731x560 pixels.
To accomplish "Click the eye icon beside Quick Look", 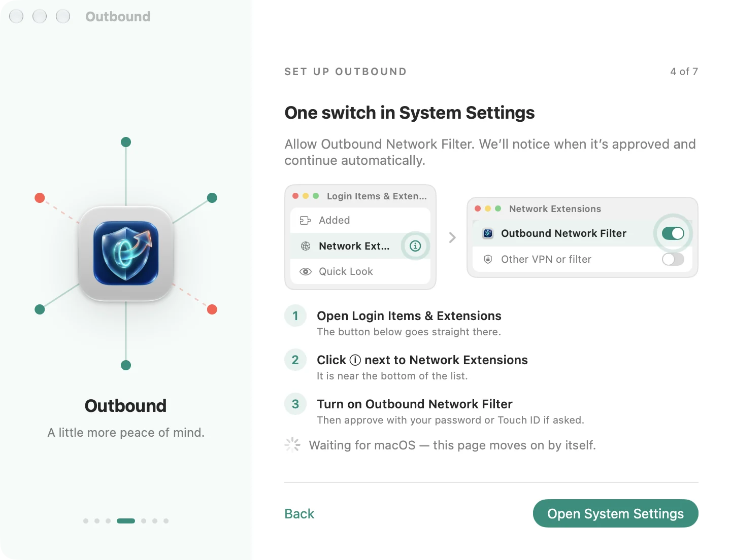I will [x=306, y=271].
